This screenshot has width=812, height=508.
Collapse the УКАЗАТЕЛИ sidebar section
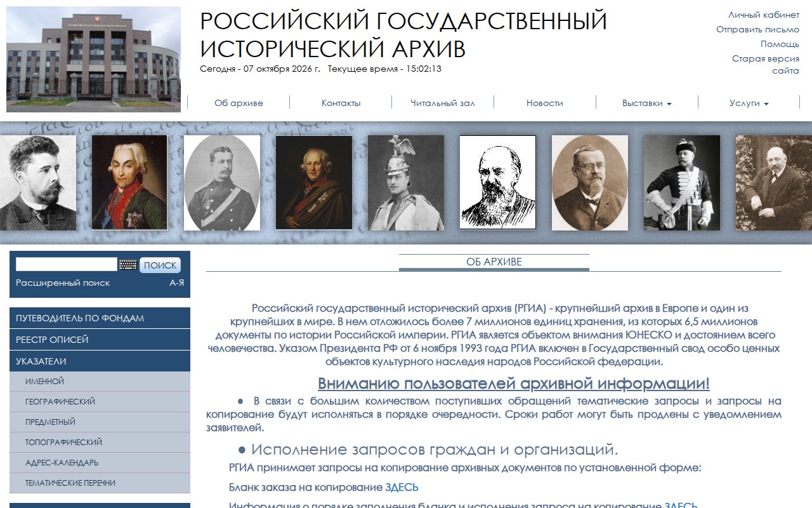100,361
